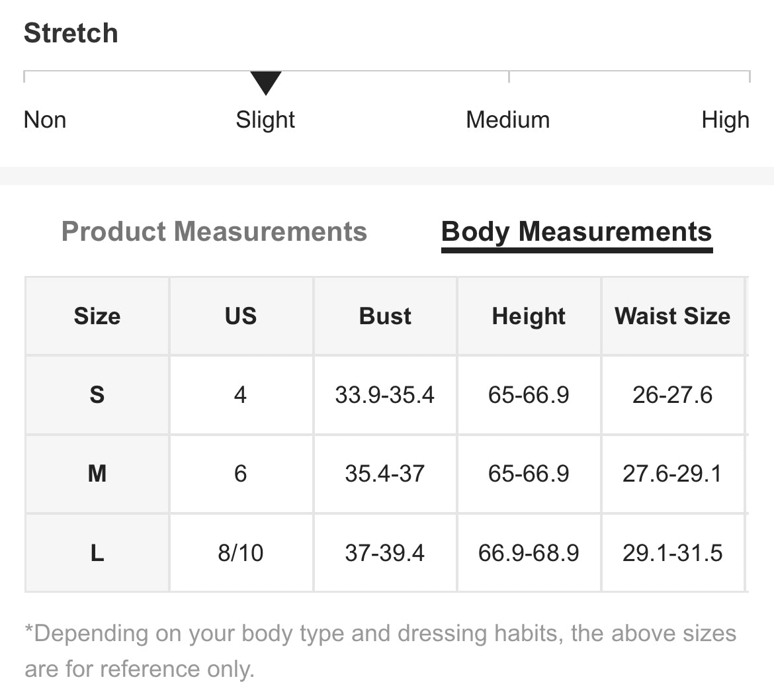Viewport: 774px width, 700px height.
Task: Click the black triangle stretch indicator
Action: pos(266,83)
